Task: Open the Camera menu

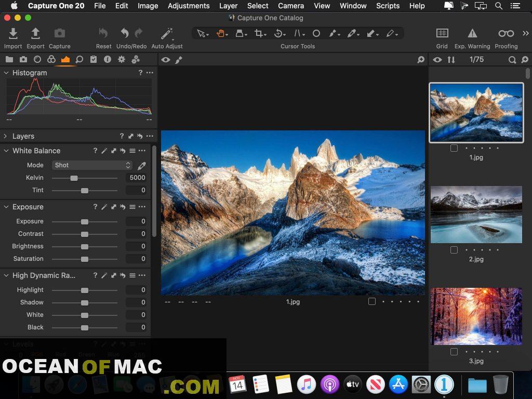Action: [x=291, y=6]
